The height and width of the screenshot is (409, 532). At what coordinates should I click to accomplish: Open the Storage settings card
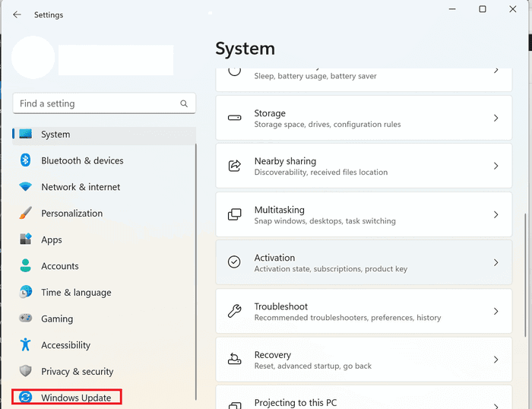364,118
